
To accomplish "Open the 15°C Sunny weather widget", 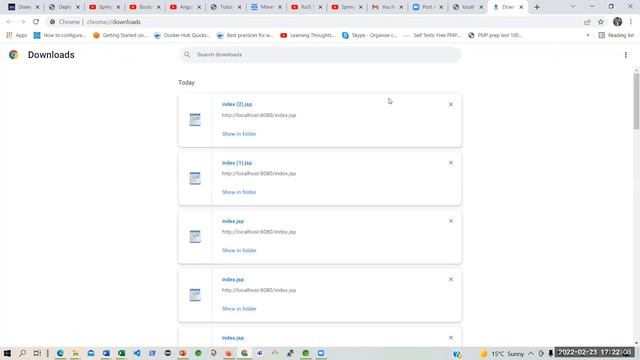I will [502, 353].
